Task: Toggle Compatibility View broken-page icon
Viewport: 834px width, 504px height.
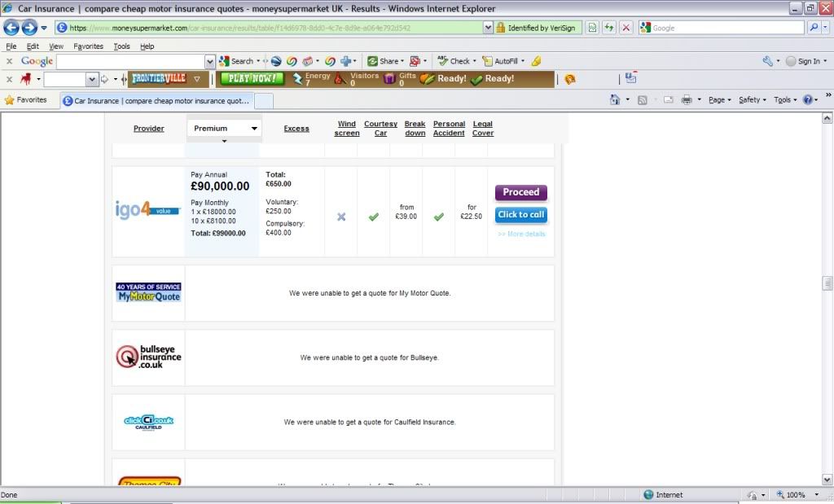Action: point(592,28)
